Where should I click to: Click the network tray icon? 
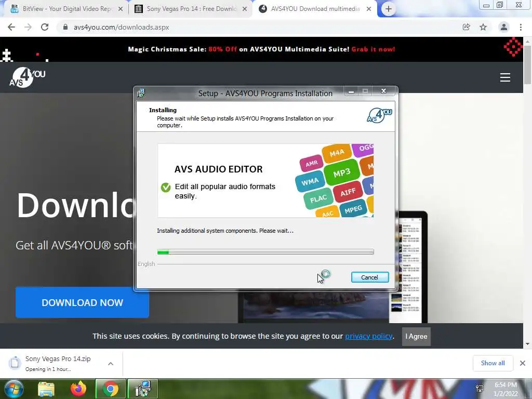[x=480, y=389]
